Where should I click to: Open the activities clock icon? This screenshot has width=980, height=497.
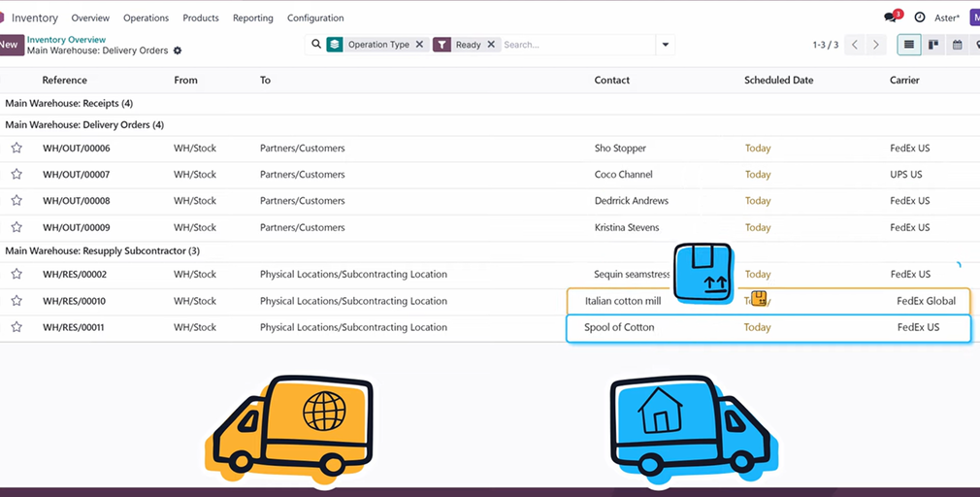click(920, 17)
